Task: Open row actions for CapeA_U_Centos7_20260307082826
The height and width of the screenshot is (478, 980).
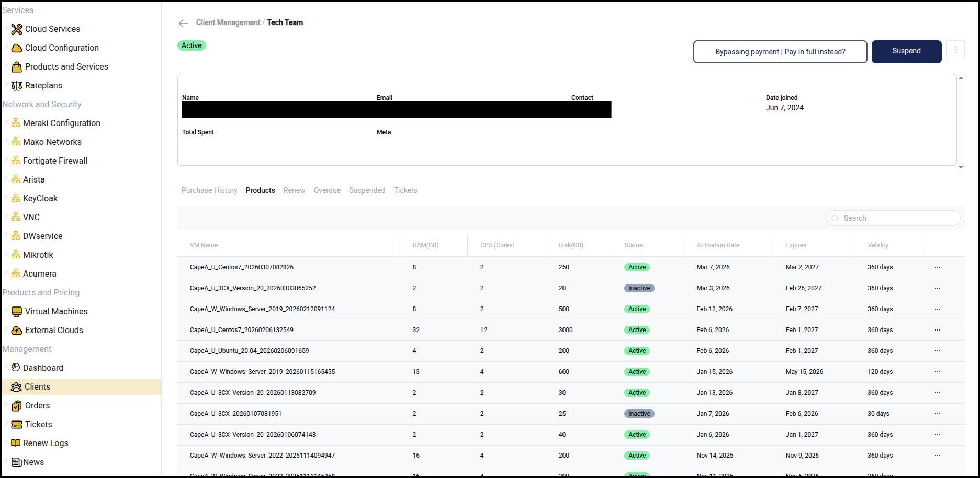Action: tap(938, 267)
